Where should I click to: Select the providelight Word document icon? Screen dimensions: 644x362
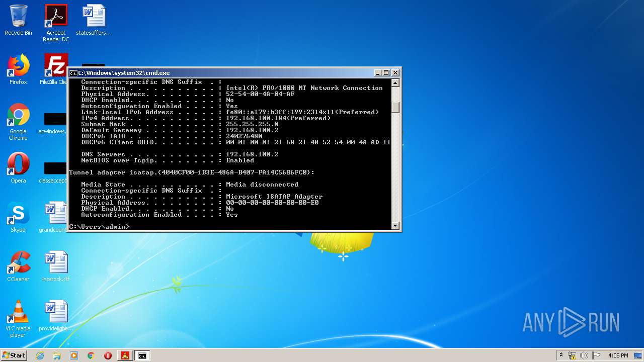56,316
